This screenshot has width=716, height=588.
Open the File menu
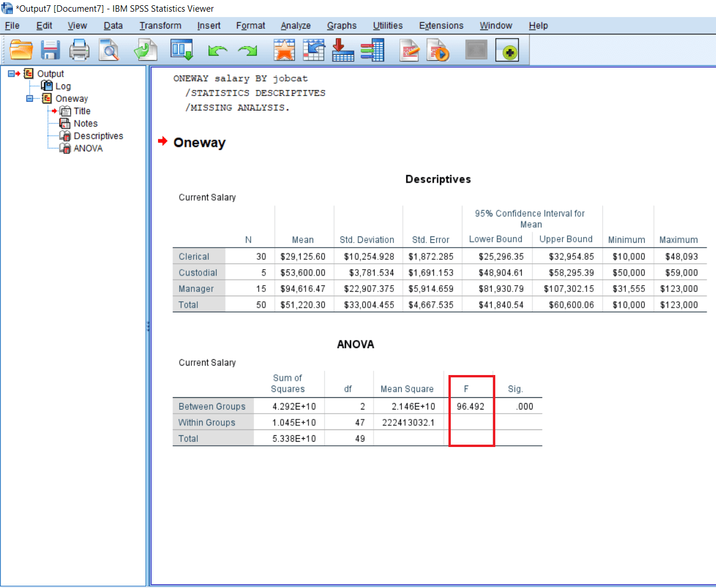click(x=12, y=26)
